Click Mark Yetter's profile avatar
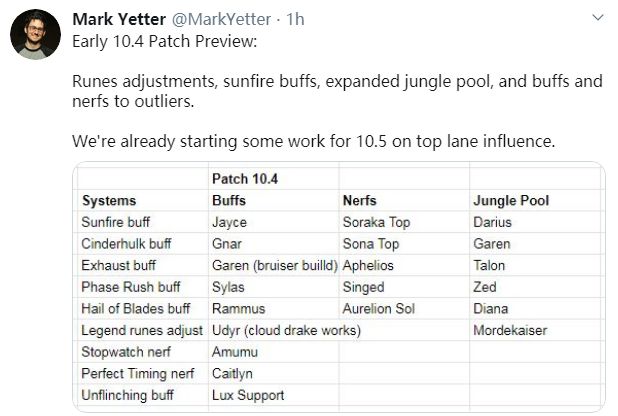The image size is (618, 416). 34,34
